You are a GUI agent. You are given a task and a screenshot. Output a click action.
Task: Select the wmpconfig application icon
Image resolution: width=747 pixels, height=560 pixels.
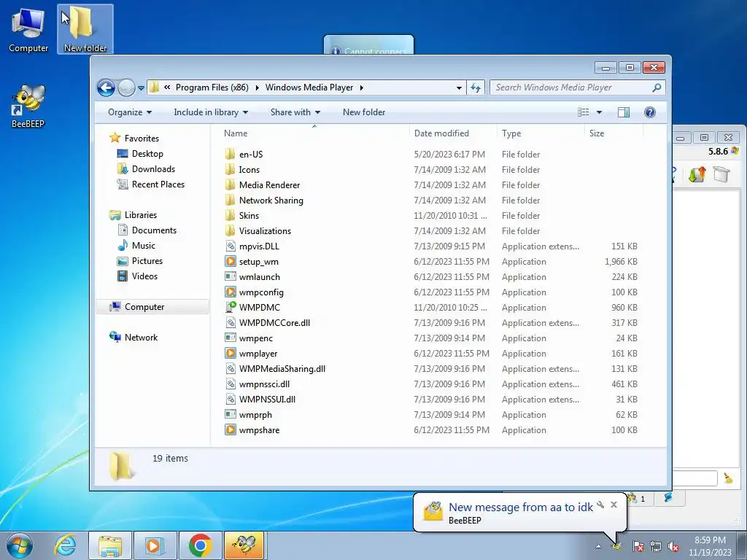tap(230, 292)
